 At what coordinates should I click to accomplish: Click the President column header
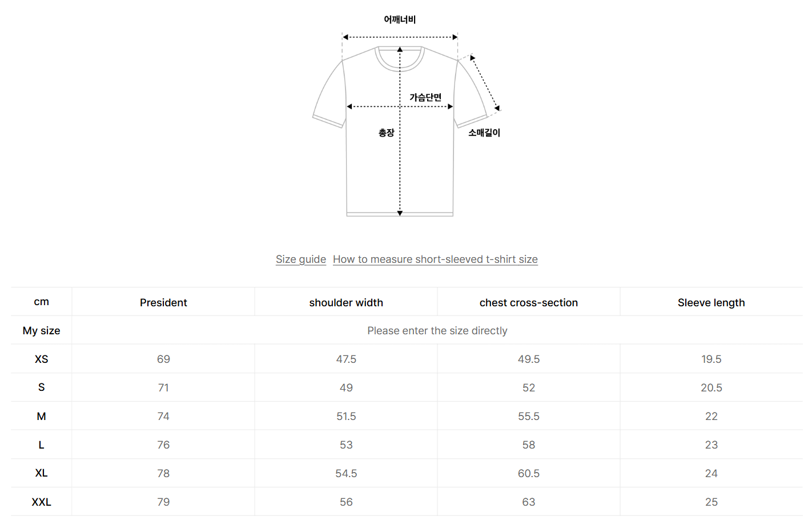[x=163, y=302]
